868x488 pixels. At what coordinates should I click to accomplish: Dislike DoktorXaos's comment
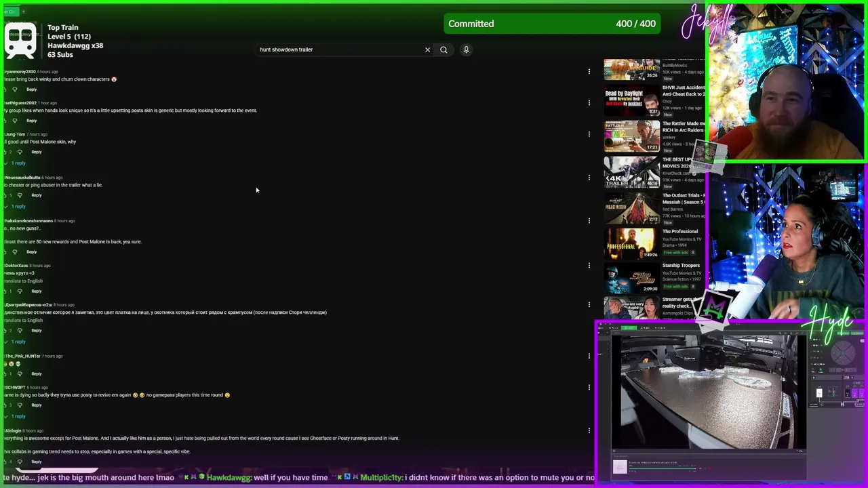[x=20, y=291]
